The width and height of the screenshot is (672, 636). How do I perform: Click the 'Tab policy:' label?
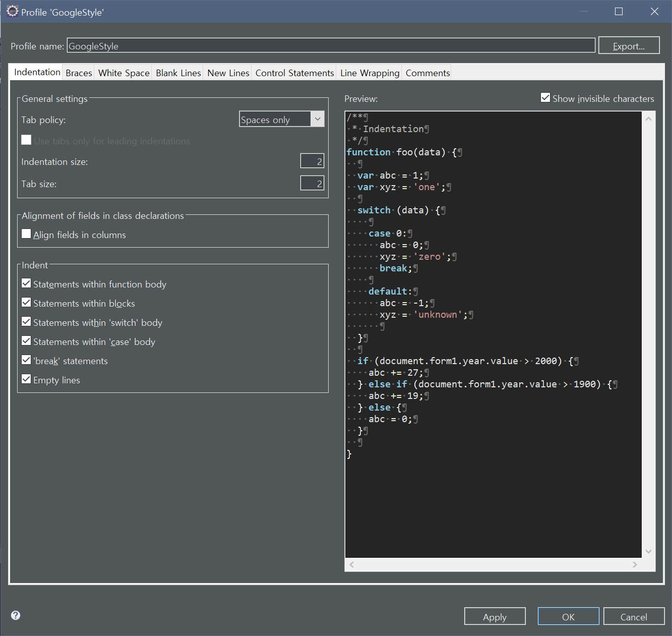coord(43,120)
